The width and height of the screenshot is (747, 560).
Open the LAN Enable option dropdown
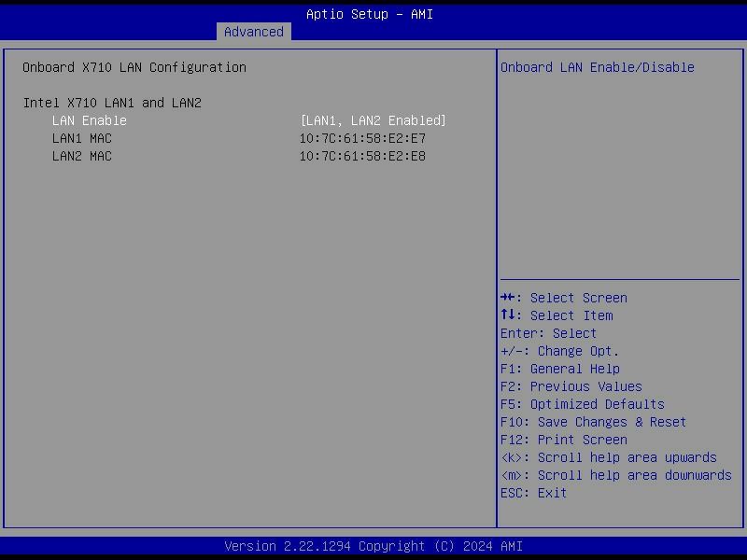pyautogui.click(x=373, y=120)
